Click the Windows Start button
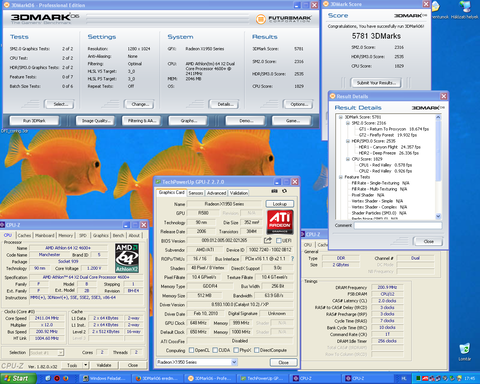The height and width of the screenshot is (384, 480). tap(18, 378)
